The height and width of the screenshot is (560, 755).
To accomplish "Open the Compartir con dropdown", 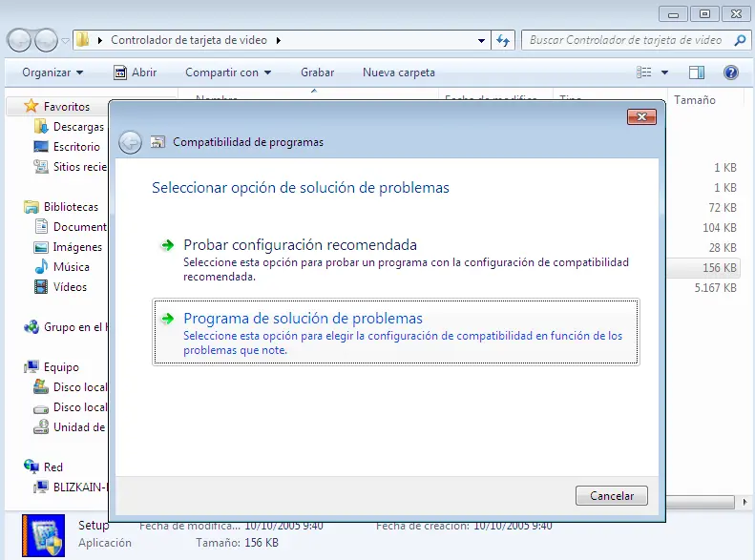I will point(228,73).
